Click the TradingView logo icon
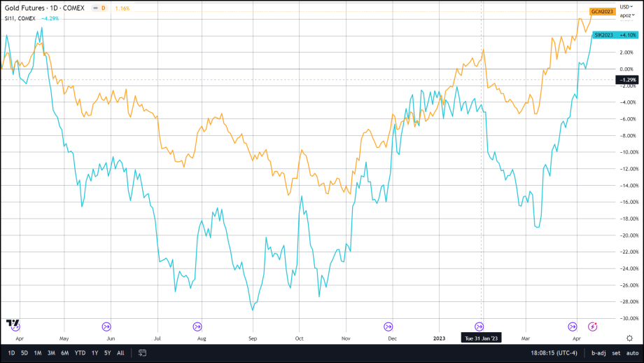Image resolution: width=644 pixels, height=363 pixels. [x=13, y=323]
